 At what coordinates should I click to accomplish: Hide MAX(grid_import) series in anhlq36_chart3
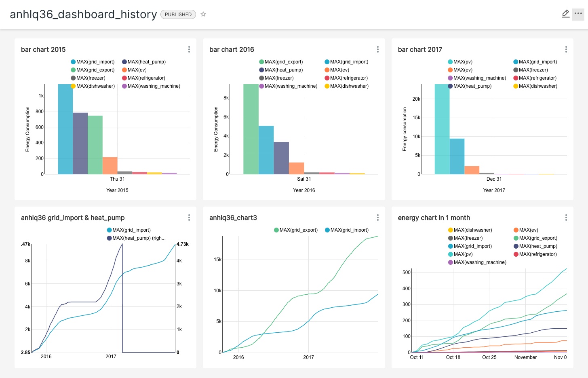tap(347, 230)
